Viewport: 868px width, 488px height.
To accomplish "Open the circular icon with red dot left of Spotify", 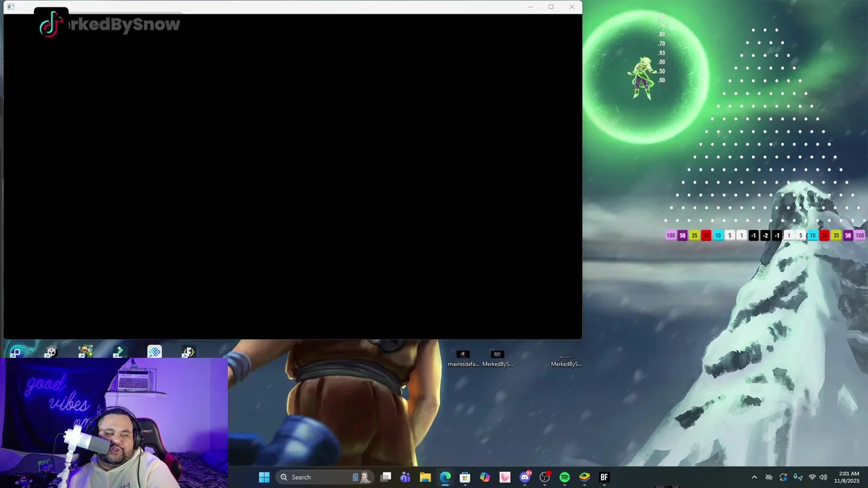I will click(545, 477).
